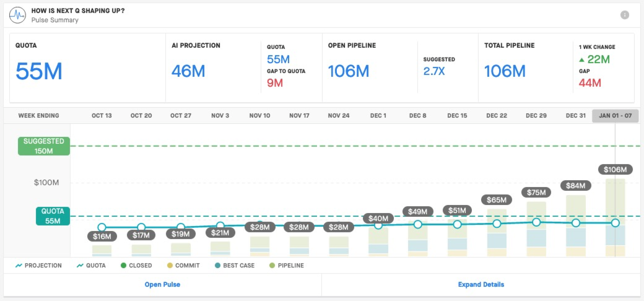Screen dimensions: 644x301
Task: Click the red 44M Gap value
Action: coord(590,83)
